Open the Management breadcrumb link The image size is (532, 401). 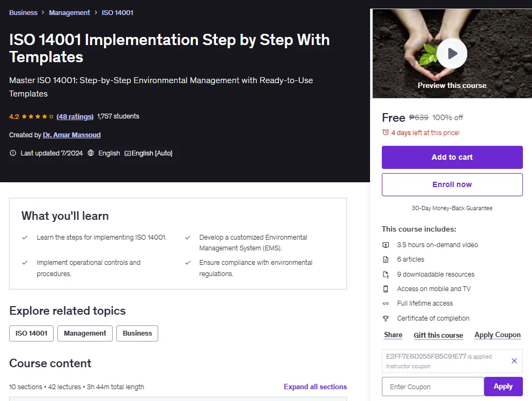[69, 12]
